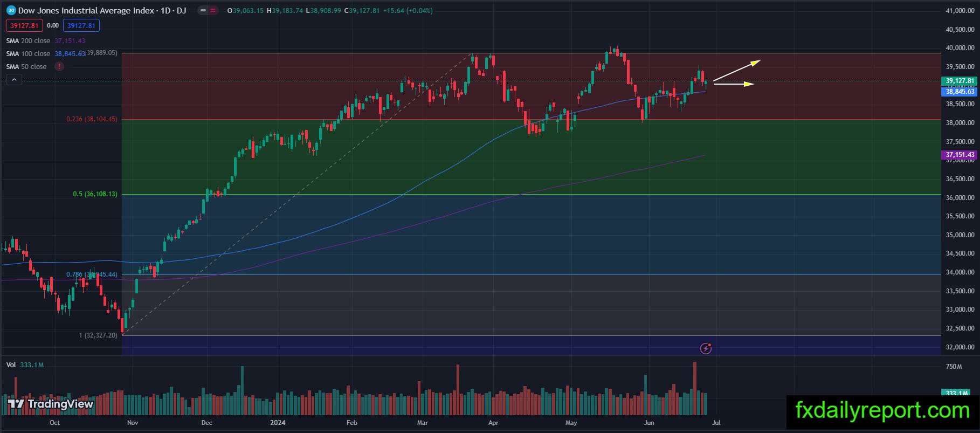Click the 41,000.00 price axis label
This screenshot has height=433, width=980.
960,11
